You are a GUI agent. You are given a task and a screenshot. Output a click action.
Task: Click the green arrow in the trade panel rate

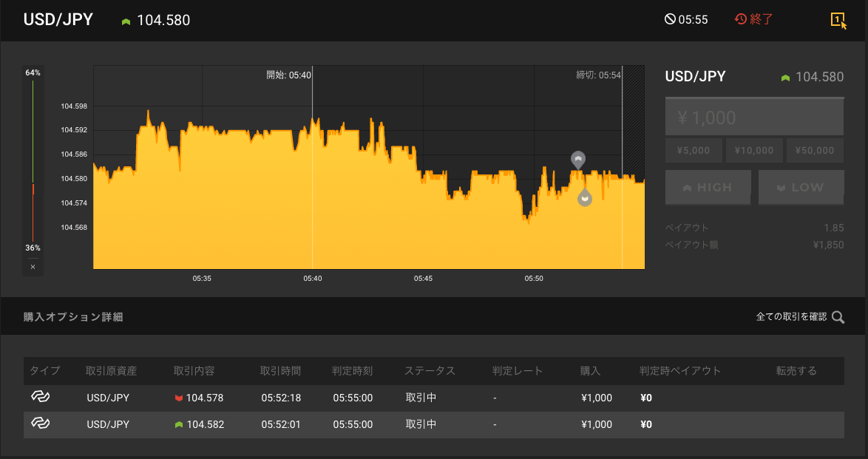(785, 78)
